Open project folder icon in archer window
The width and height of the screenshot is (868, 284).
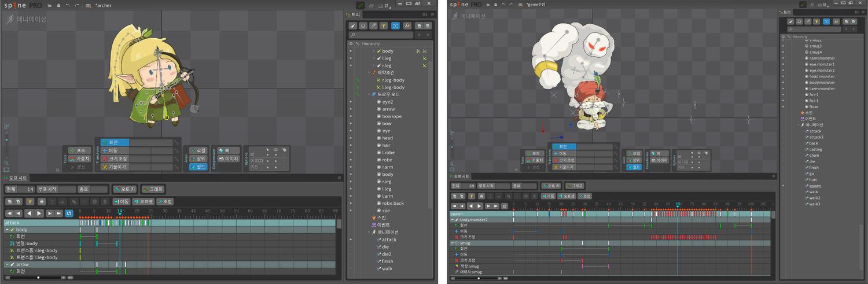coord(49,5)
